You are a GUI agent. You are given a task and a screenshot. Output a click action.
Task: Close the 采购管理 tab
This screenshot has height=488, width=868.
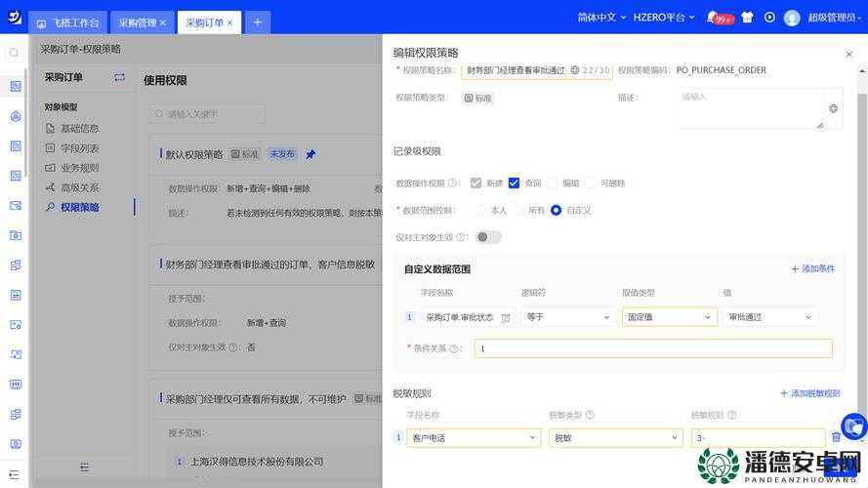tap(163, 22)
